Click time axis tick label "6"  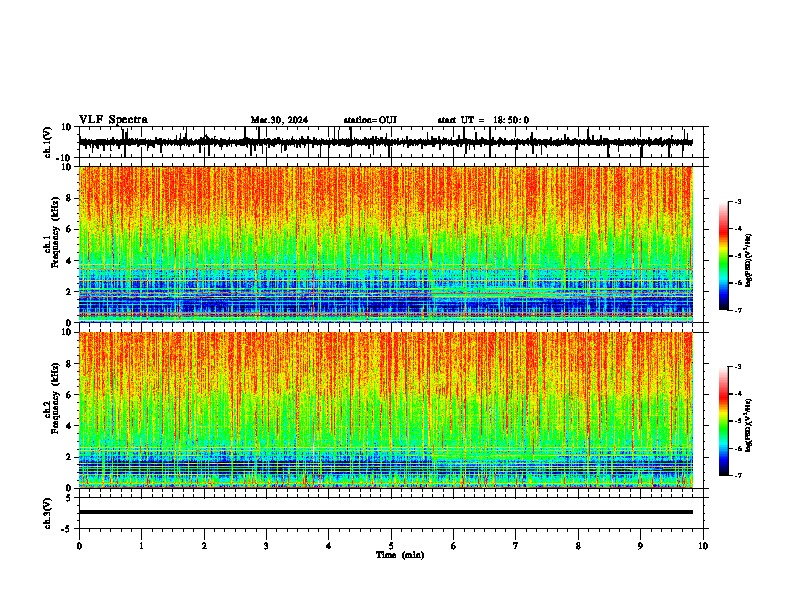tap(454, 546)
